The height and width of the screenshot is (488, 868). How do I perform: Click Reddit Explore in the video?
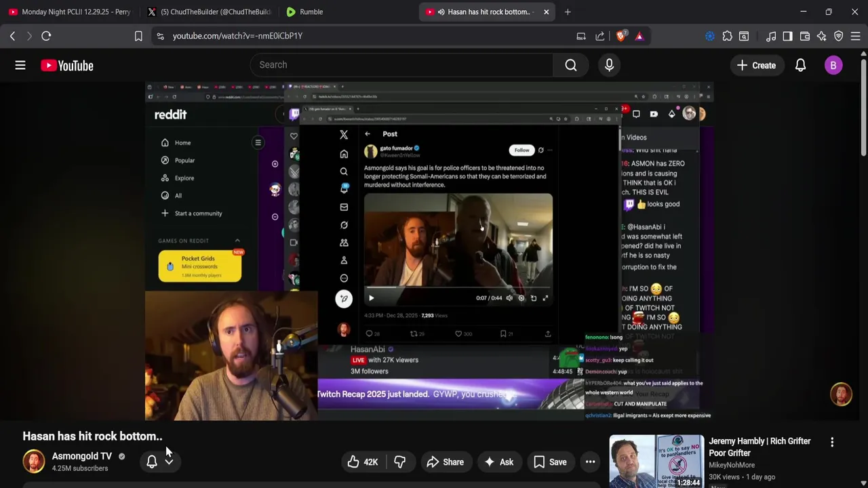point(184,178)
